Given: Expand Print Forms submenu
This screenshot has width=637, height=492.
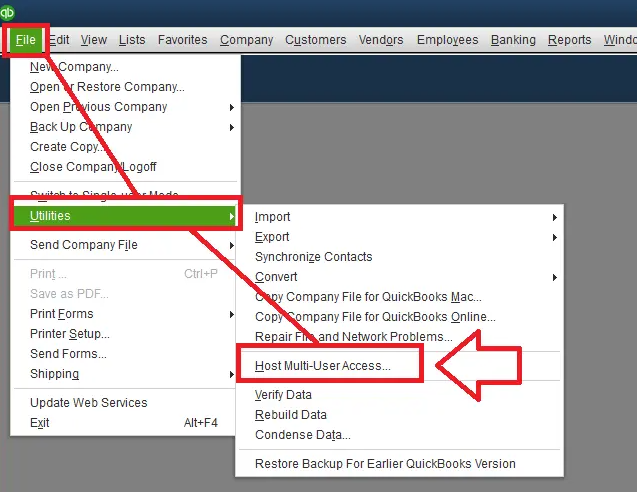Looking at the screenshot, I should pyautogui.click(x=126, y=314).
